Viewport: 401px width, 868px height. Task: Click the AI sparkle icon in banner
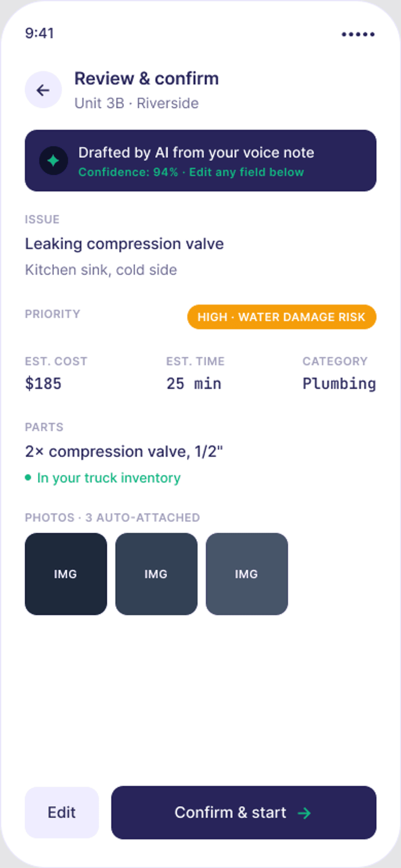pyautogui.click(x=53, y=160)
